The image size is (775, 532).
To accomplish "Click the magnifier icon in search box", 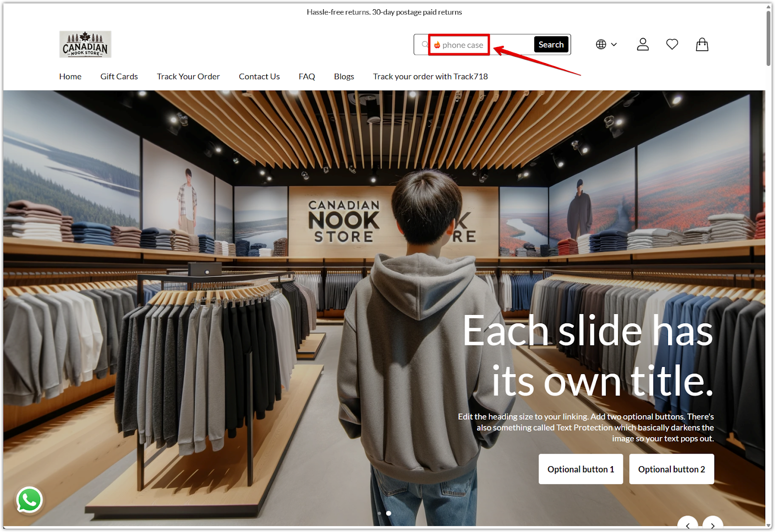I will (425, 45).
